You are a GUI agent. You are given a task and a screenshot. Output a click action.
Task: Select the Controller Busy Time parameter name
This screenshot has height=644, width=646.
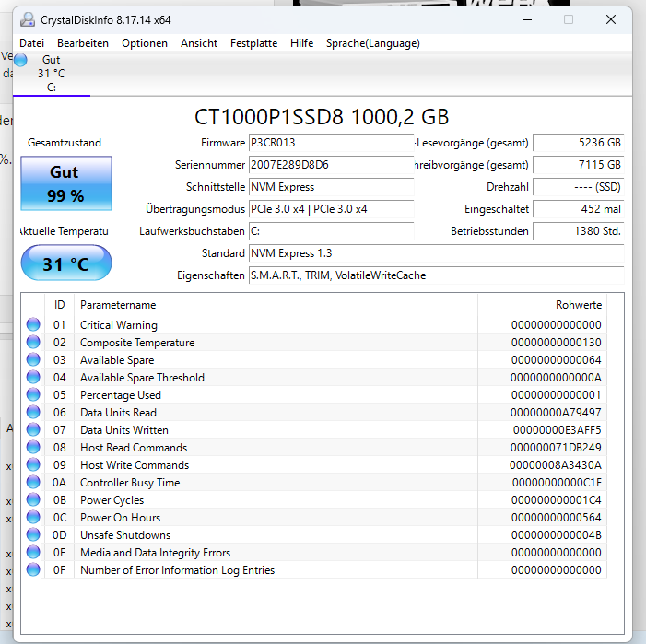point(130,483)
